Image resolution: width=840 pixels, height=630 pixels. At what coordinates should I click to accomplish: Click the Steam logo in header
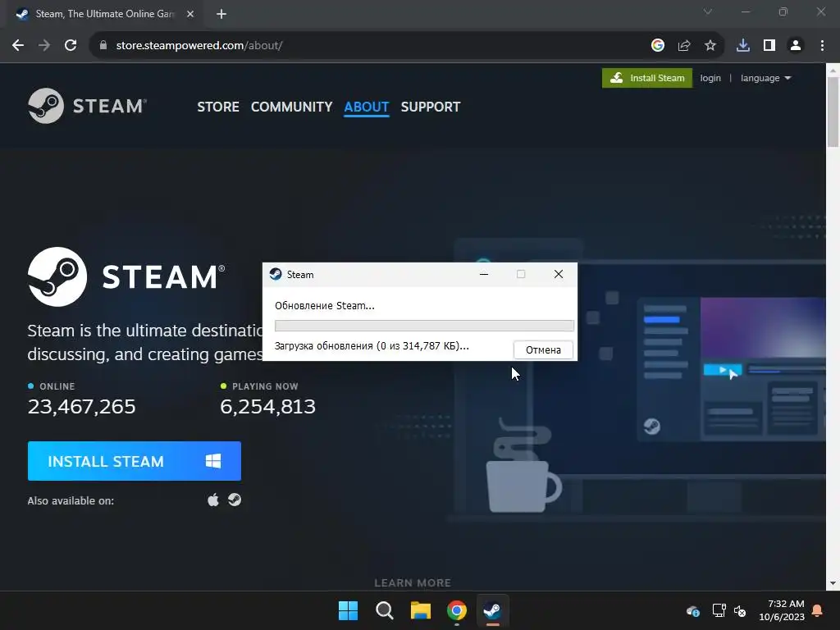[x=87, y=106]
